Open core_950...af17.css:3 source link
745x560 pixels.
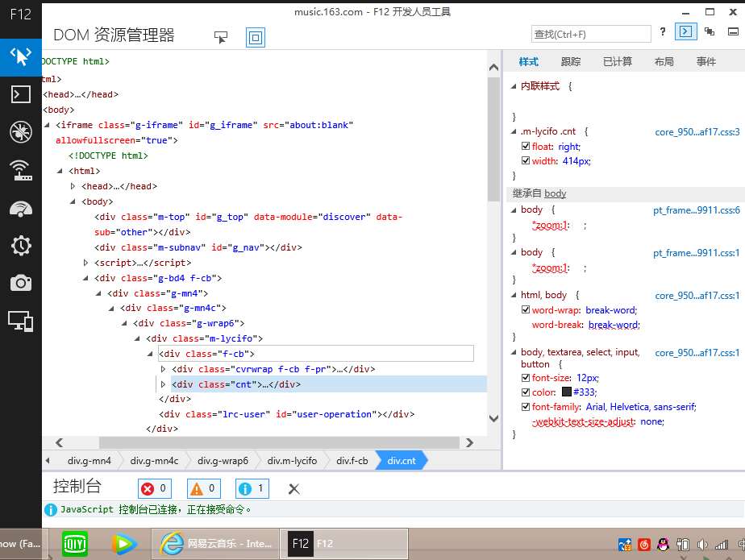click(697, 132)
